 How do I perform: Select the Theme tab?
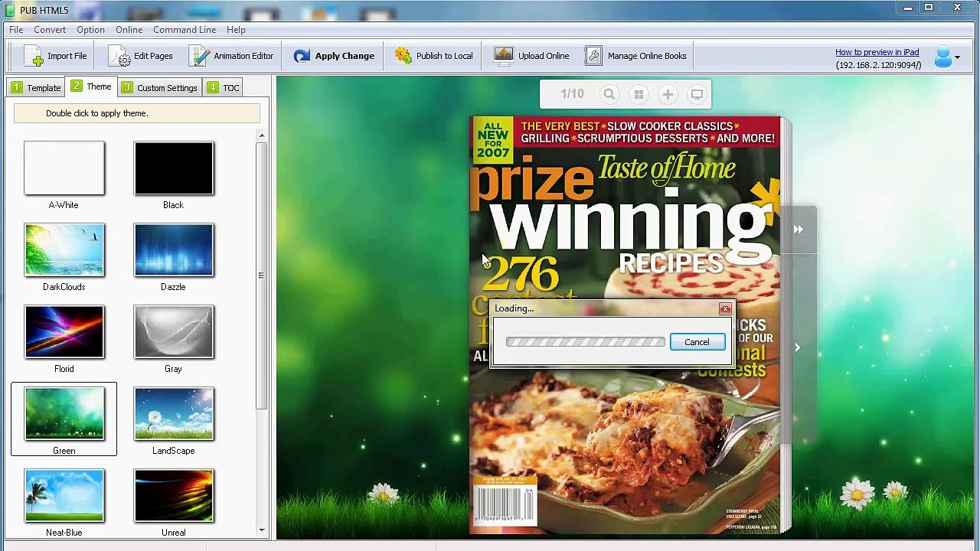[91, 86]
